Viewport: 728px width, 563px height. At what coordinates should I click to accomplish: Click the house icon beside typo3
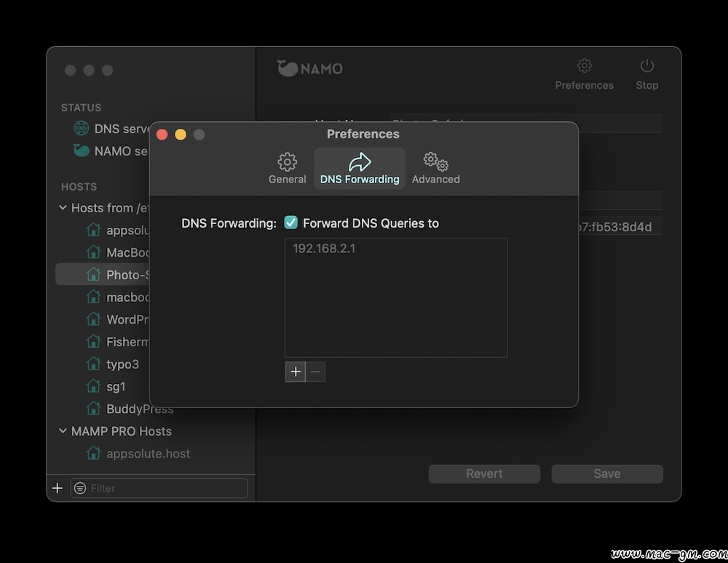(93, 364)
